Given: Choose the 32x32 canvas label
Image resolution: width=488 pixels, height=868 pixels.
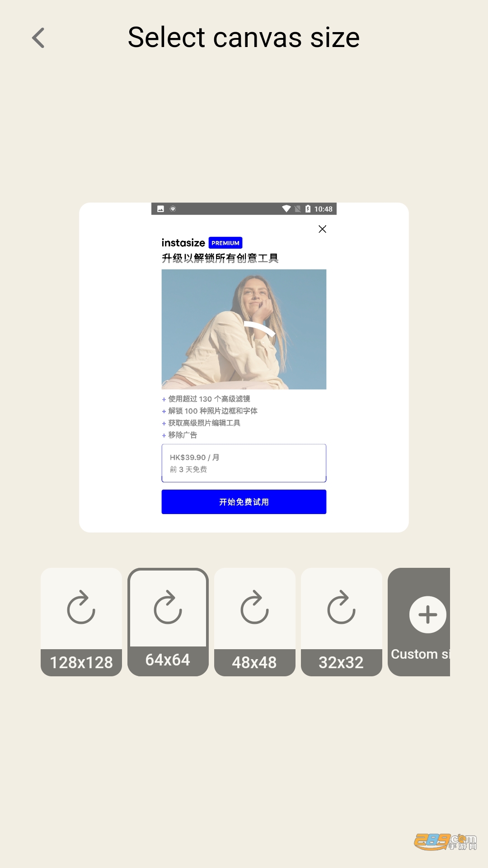Looking at the screenshot, I should [342, 663].
